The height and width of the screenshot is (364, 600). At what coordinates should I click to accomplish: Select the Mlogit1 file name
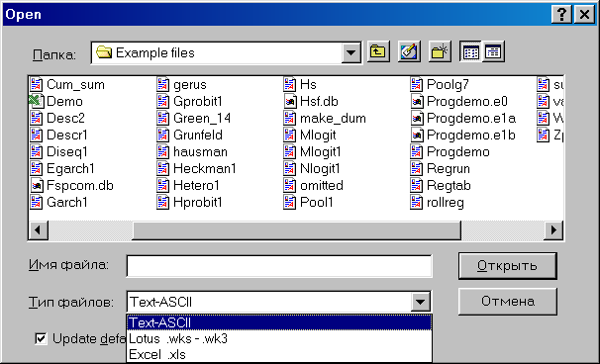(320, 151)
